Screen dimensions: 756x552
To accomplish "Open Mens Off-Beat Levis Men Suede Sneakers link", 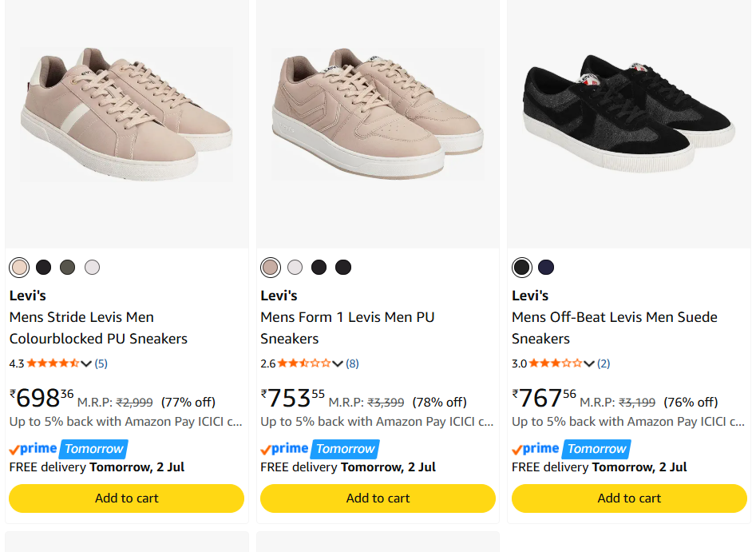I will click(614, 328).
